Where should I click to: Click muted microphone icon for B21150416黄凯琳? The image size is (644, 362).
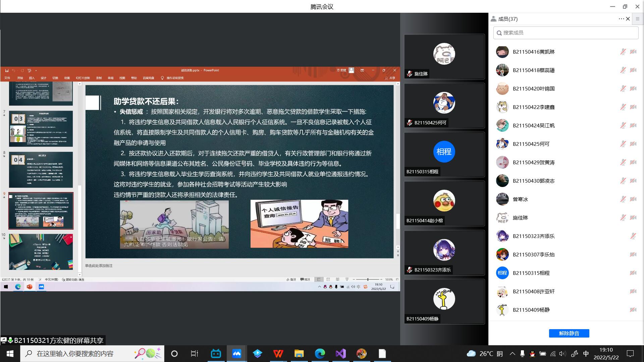[623, 52]
